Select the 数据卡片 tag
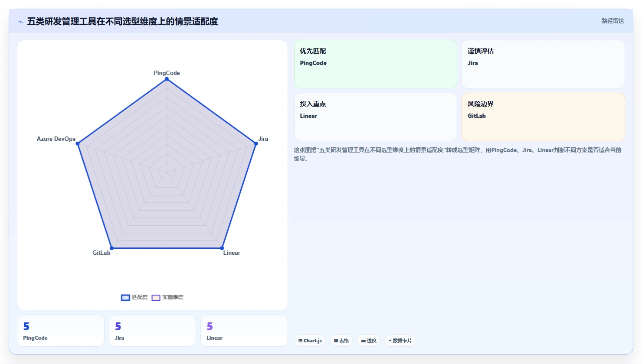The height and width of the screenshot is (364, 642). click(400, 341)
